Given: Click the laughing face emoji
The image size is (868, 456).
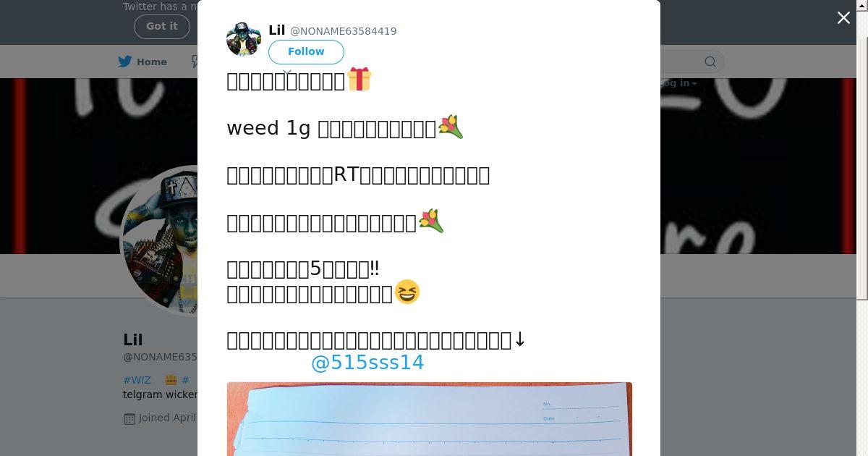Looking at the screenshot, I should pyautogui.click(x=407, y=292).
